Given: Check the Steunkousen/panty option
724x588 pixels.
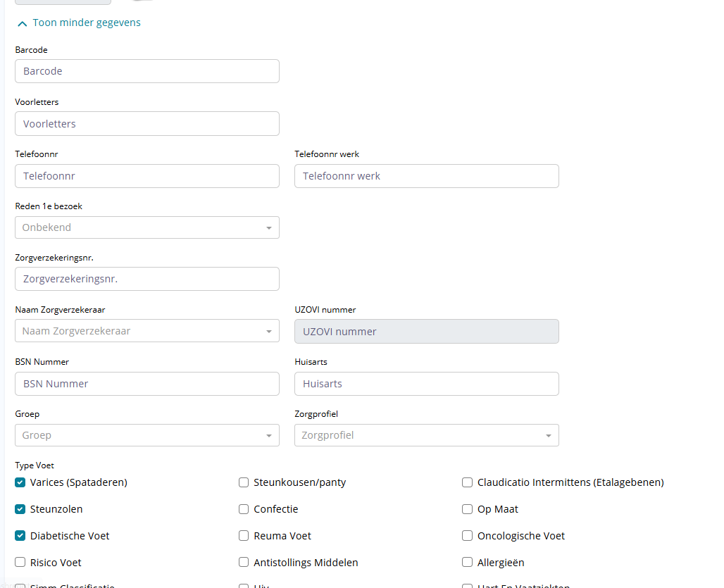Looking at the screenshot, I should (x=244, y=482).
